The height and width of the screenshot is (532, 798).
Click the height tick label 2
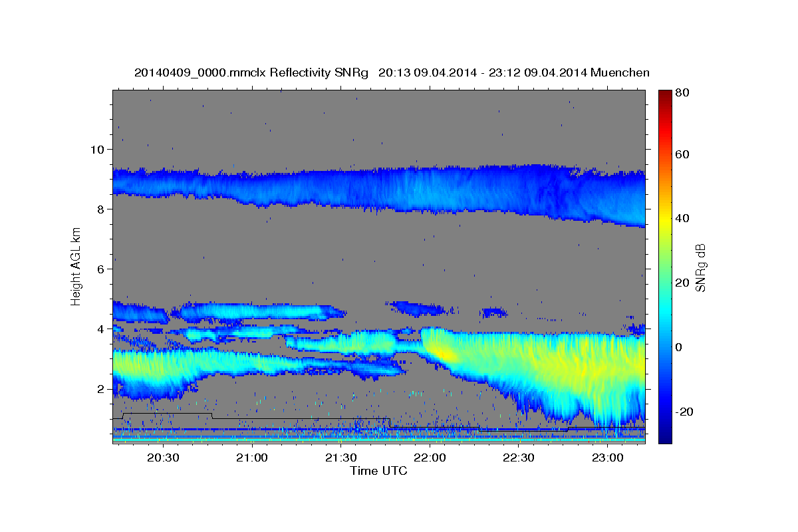coord(102,388)
